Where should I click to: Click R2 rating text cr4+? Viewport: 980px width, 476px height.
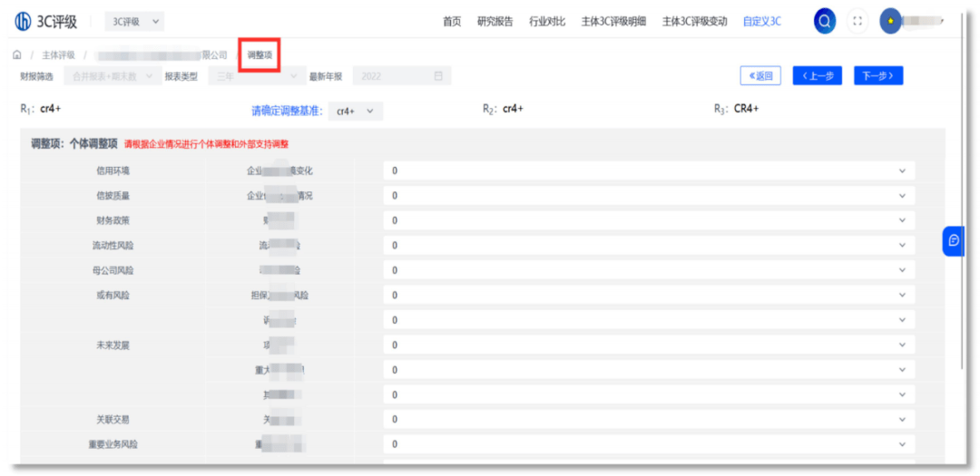(x=513, y=109)
